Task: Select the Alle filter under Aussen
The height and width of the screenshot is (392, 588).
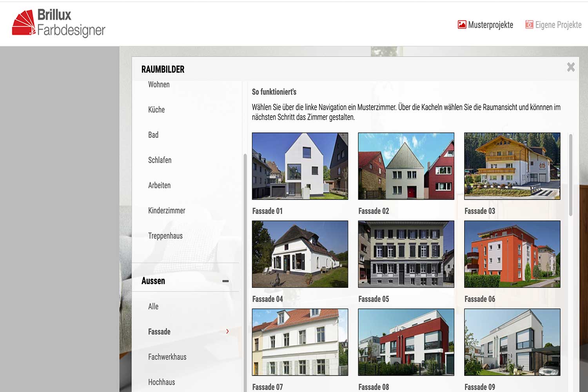Action: pos(153,306)
